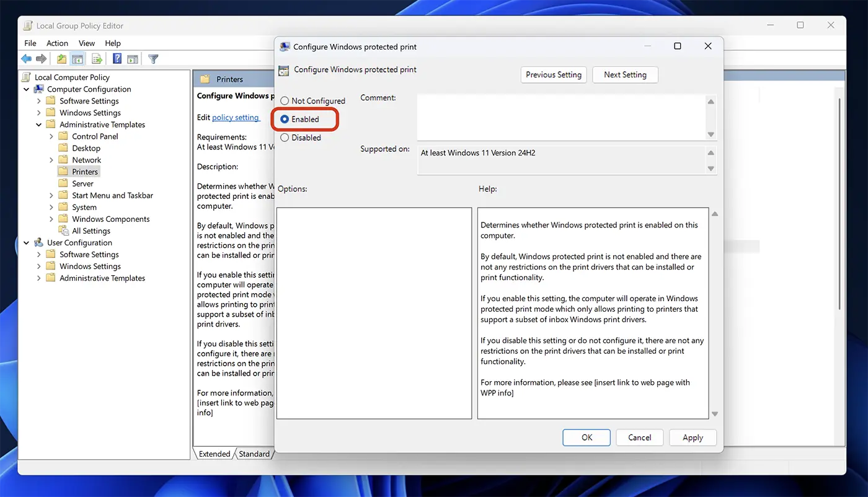Image resolution: width=868 pixels, height=497 pixels.
Task: Click Help pane scroll down arrow
Action: [714, 414]
